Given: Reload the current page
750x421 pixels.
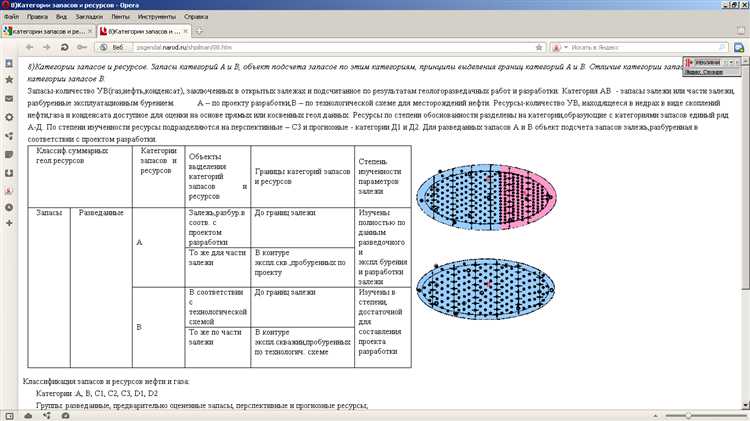Looking at the screenshot, I should (x=66, y=47).
